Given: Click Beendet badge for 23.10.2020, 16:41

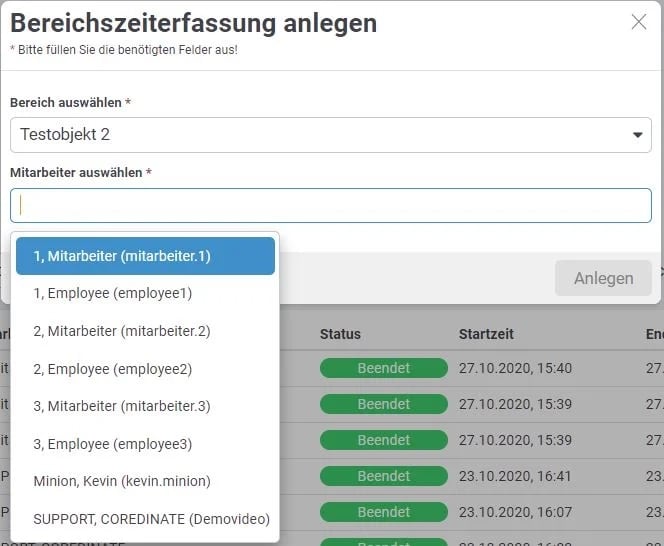Looking at the screenshot, I should [x=384, y=476].
